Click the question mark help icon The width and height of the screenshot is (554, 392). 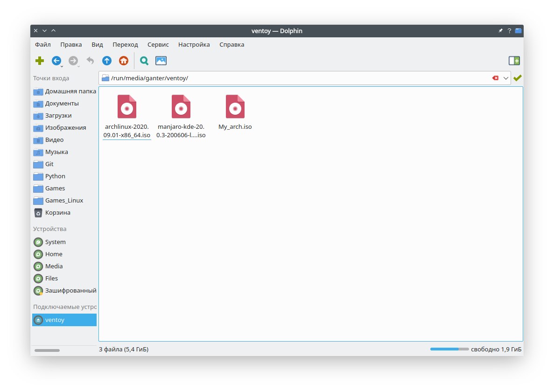click(x=509, y=31)
